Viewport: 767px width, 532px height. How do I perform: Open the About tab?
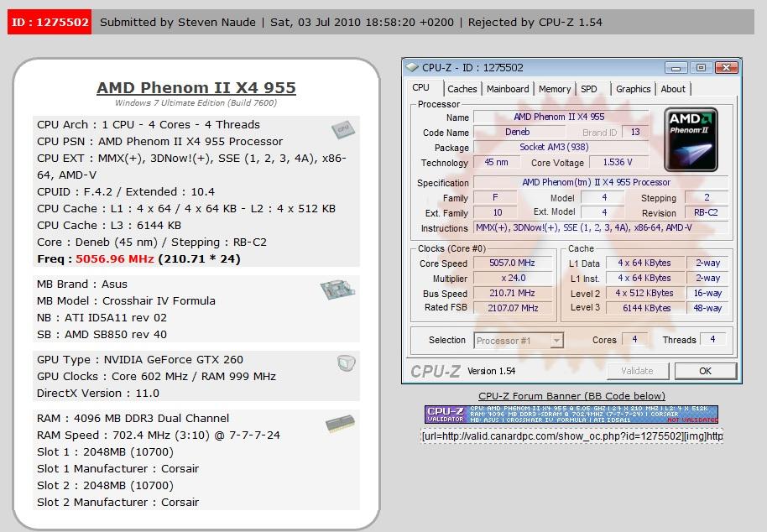(673, 89)
